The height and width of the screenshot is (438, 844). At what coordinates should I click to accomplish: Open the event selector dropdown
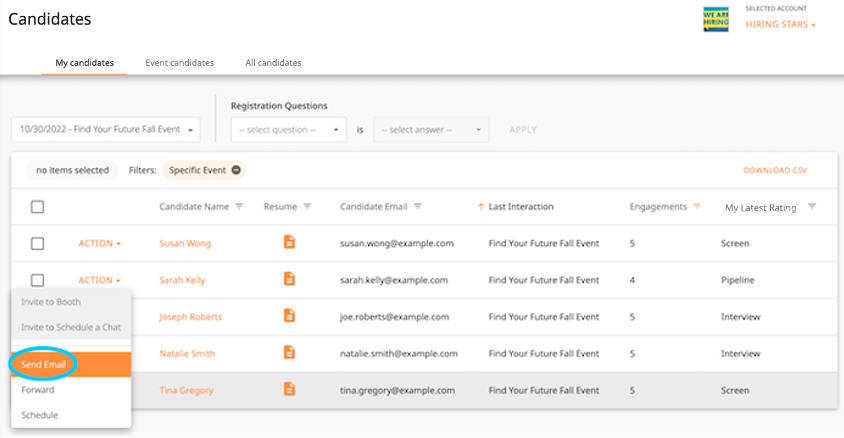coord(106,130)
